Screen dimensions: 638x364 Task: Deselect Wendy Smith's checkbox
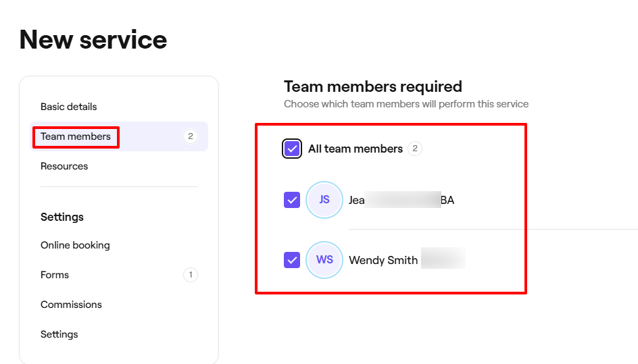pyautogui.click(x=292, y=259)
